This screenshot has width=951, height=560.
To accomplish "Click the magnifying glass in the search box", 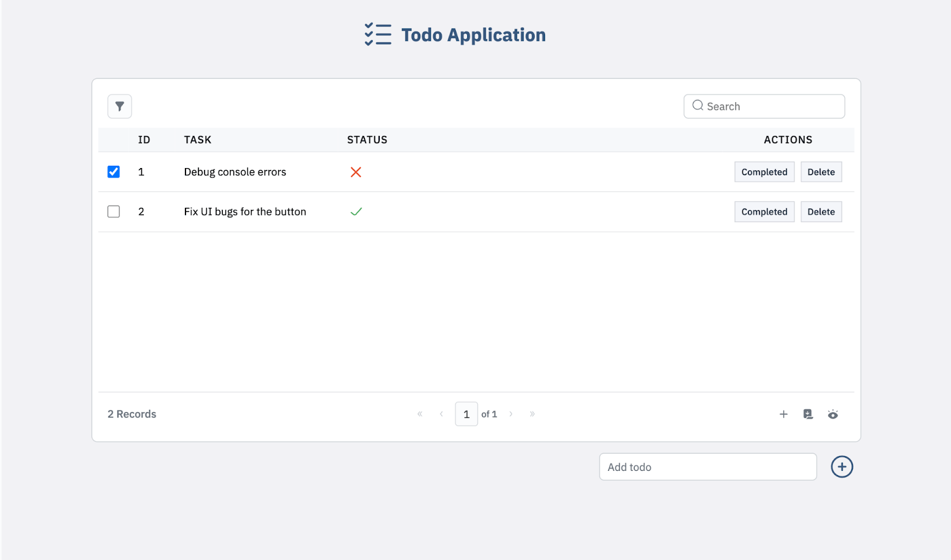I will coord(697,106).
